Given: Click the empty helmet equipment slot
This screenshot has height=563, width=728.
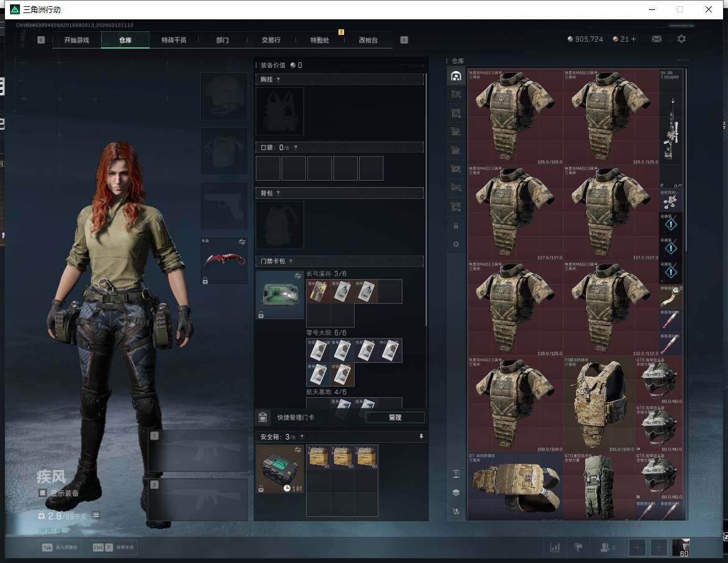Looking at the screenshot, I should pyautogui.click(x=224, y=96).
